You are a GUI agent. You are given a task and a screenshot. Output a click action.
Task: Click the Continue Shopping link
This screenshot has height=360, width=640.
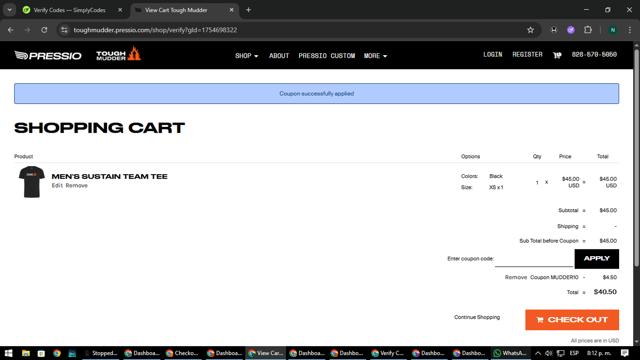(477, 317)
